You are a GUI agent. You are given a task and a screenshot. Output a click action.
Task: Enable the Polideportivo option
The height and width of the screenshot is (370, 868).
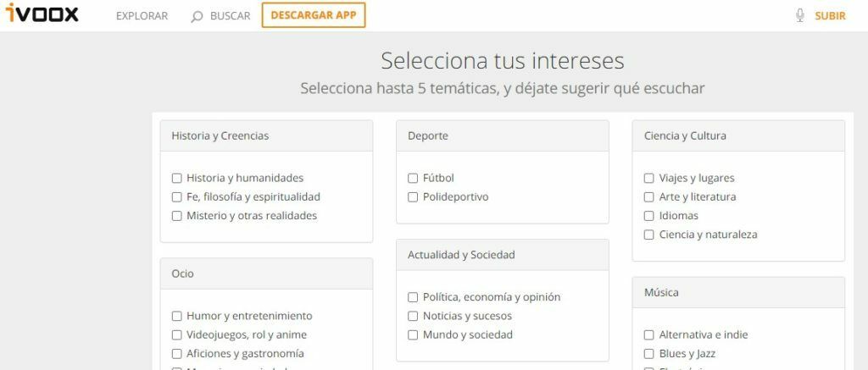point(413,197)
